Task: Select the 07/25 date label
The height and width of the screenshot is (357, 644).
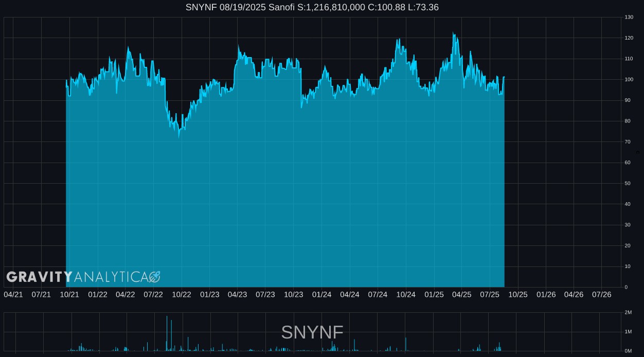Action: (490, 294)
